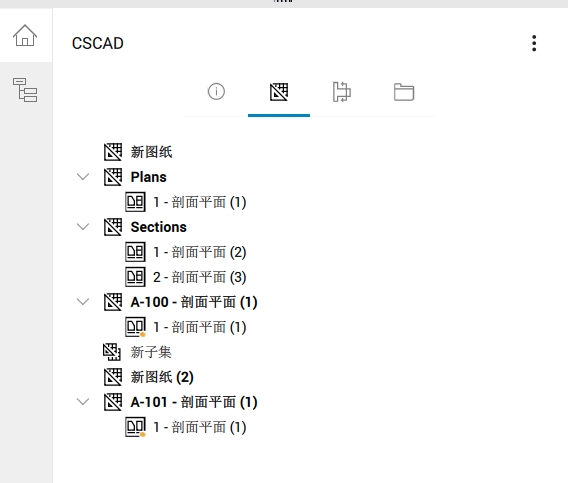
Task: Switch to the info details tab
Action: pos(216,91)
